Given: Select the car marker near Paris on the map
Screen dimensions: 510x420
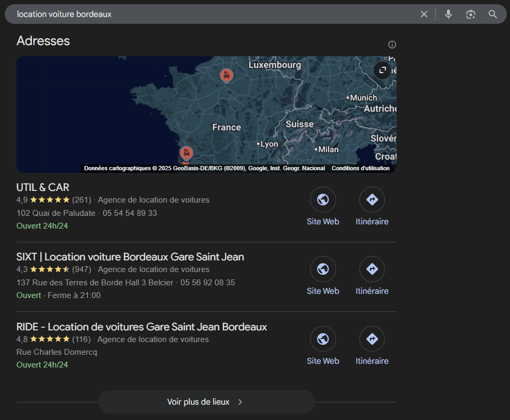Looking at the screenshot, I should point(226,75).
